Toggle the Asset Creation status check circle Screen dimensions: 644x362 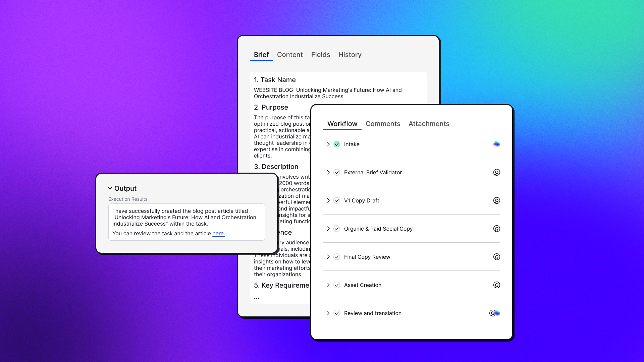[337, 285]
